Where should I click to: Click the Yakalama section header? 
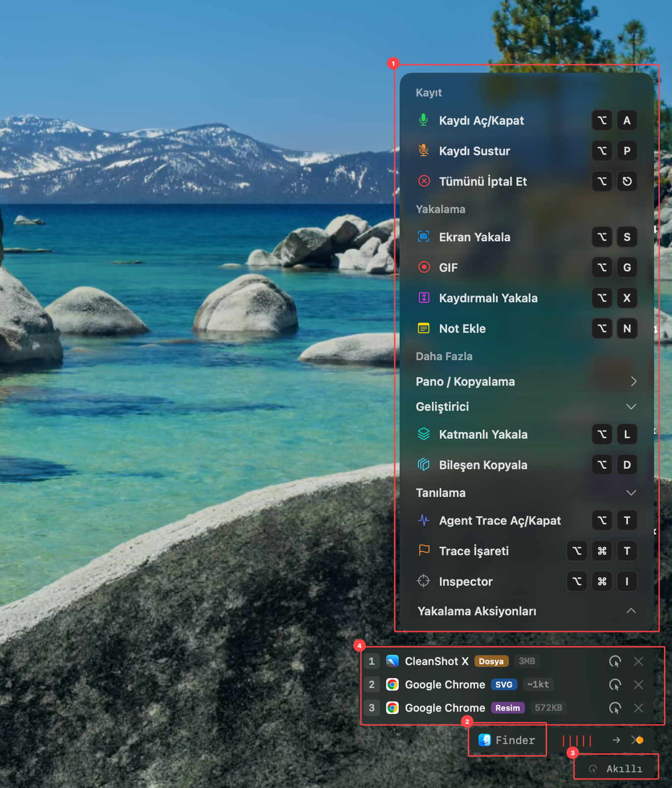click(441, 209)
